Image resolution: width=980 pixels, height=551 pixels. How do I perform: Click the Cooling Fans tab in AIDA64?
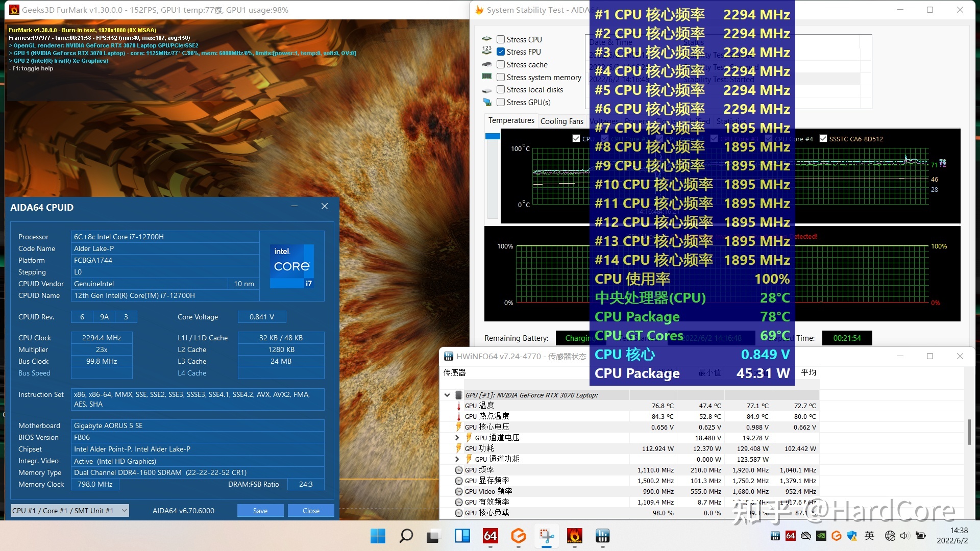coord(560,120)
